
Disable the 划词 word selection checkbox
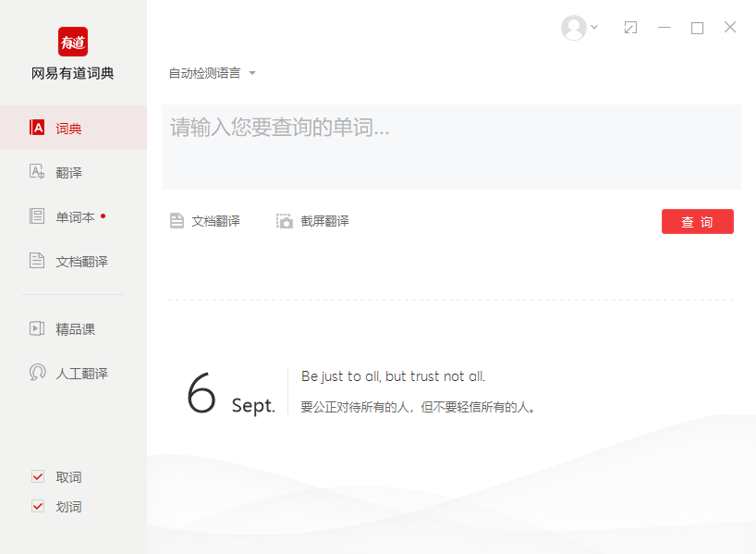tap(38, 506)
